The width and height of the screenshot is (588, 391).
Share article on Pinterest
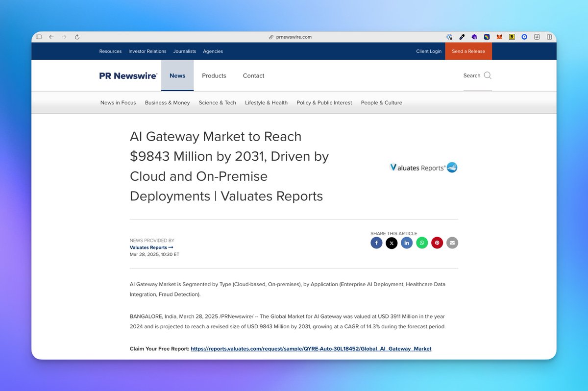pos(437,243)
